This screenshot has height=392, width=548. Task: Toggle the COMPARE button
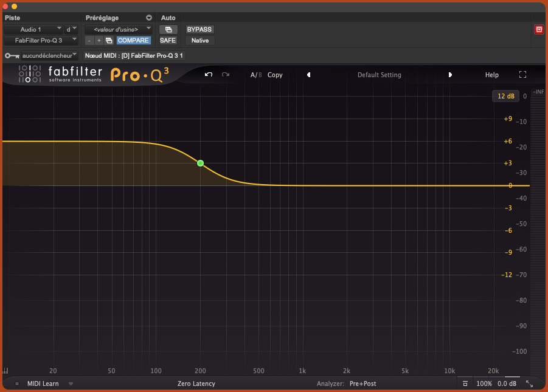tap(133, 40)
